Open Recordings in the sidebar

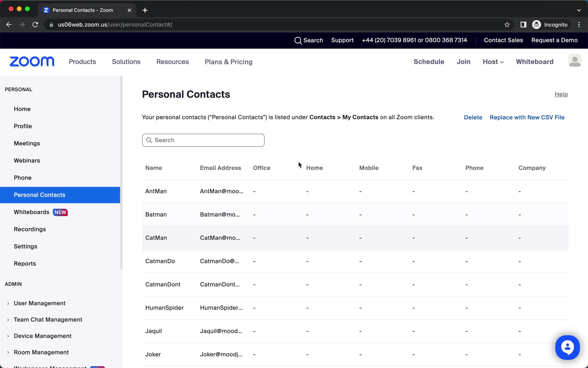[30, 229]
